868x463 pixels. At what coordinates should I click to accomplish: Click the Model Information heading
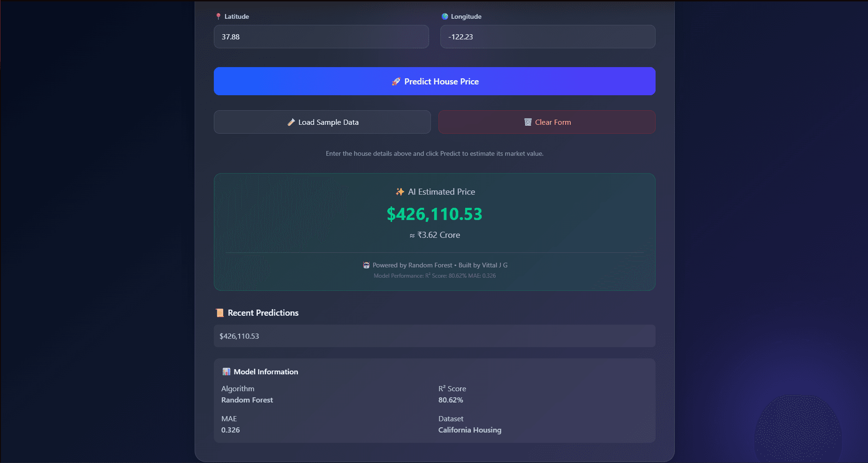pos(266,372)
